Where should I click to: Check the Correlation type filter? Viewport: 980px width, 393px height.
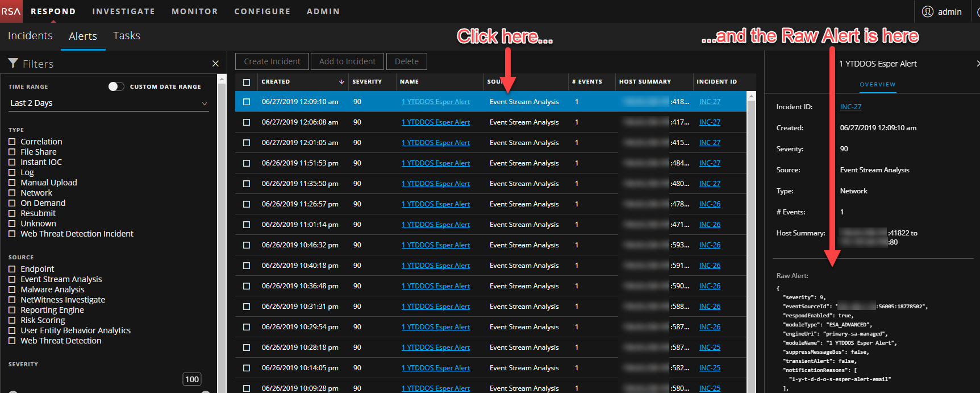(x=12, y=142)
